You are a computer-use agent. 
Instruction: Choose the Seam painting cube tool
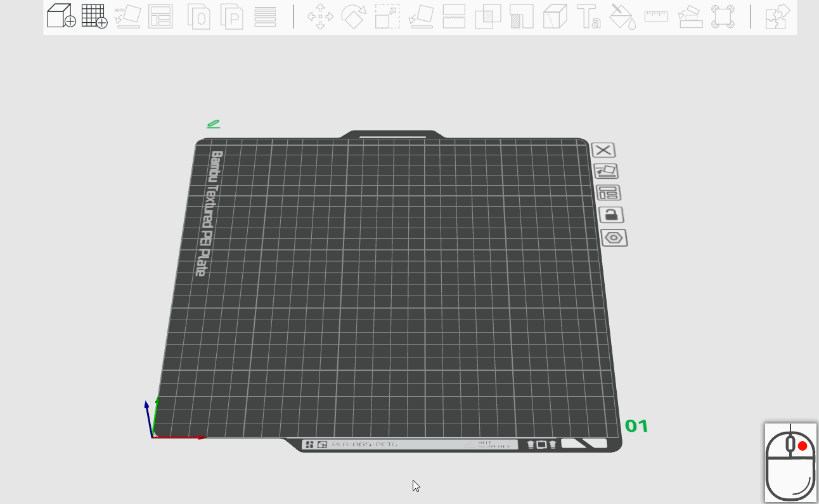pos(555,16)
